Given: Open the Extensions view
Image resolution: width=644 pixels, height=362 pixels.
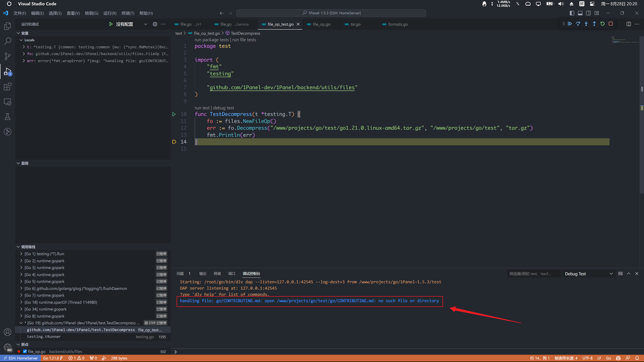Looking at the screenshot, I should point(8,86).
